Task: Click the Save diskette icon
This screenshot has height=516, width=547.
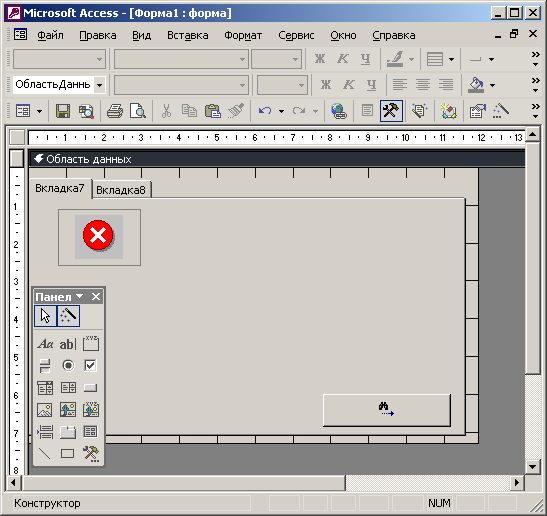Action: pyautogui.click(x=63, y=111)
